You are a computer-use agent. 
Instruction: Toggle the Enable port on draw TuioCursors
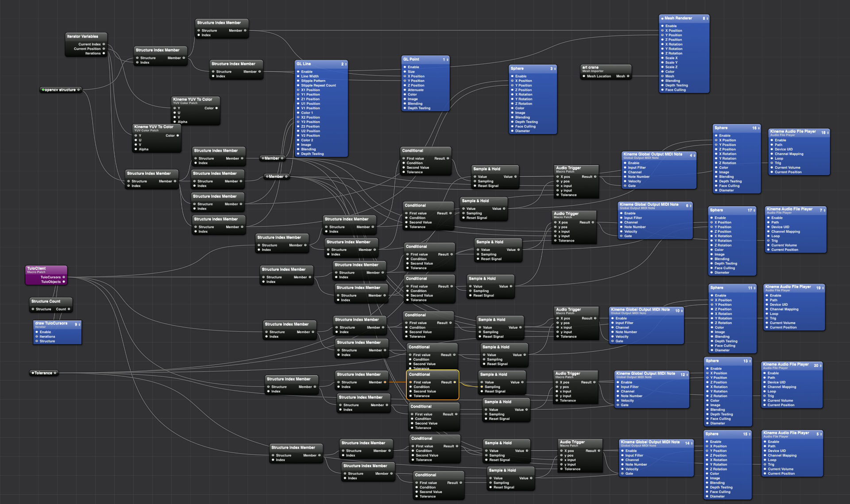pyautogui.click(x=36, y=332)
